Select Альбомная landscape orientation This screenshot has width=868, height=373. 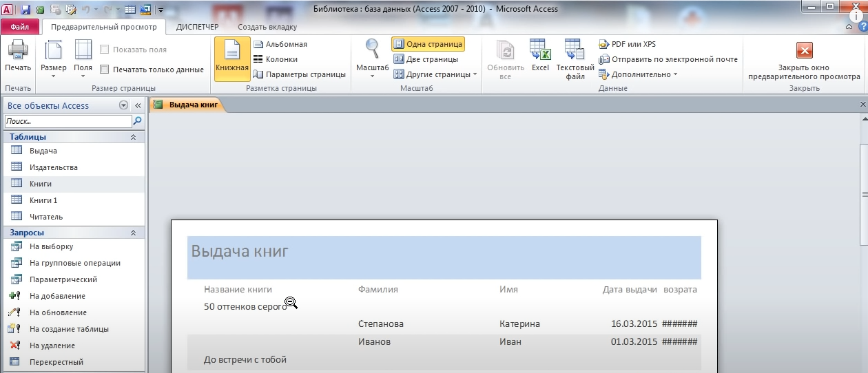click(x=280, y=44)
